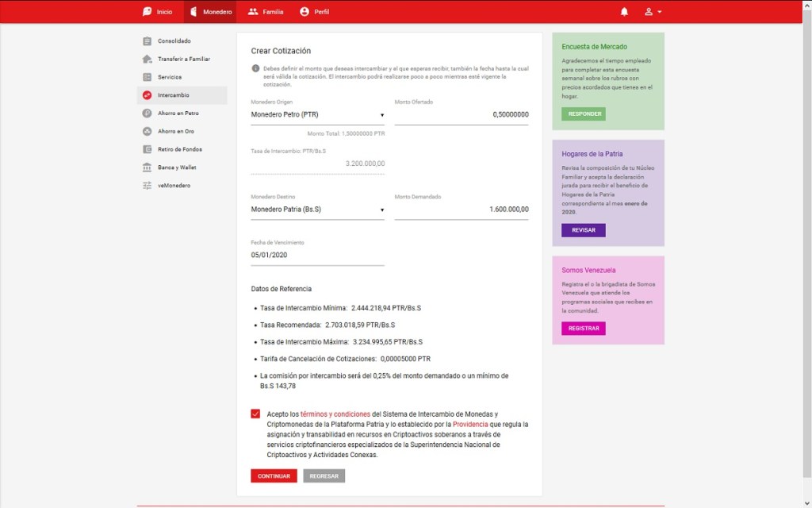Click the Transferir a Familiar icon

[x=147, y=60]
